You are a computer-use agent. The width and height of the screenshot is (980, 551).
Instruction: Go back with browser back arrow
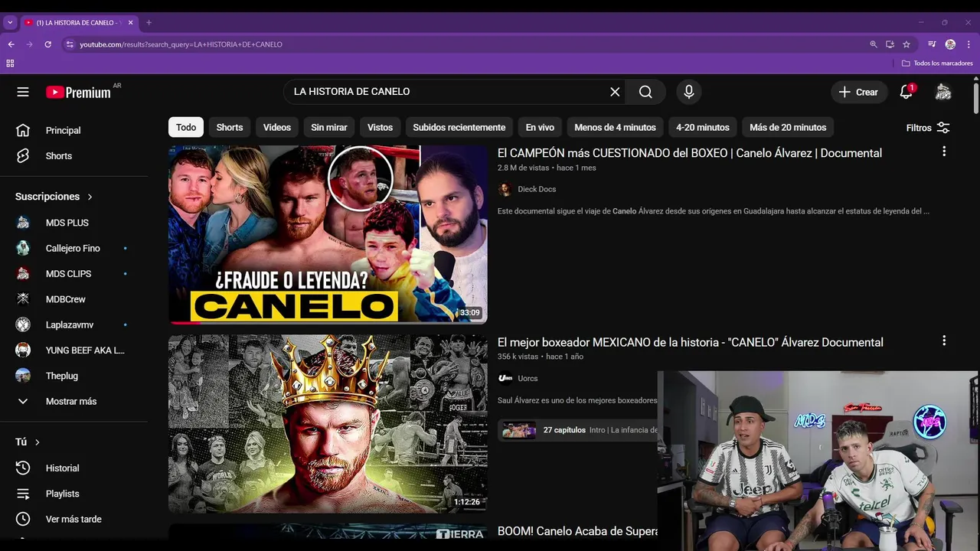(11, 44)
